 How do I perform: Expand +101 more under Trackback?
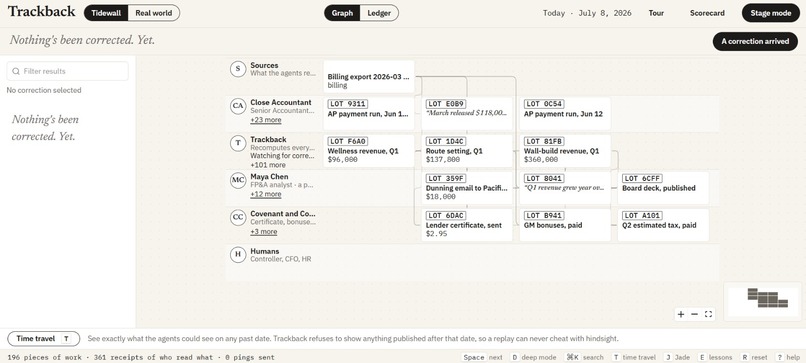[x=268, y=165]
